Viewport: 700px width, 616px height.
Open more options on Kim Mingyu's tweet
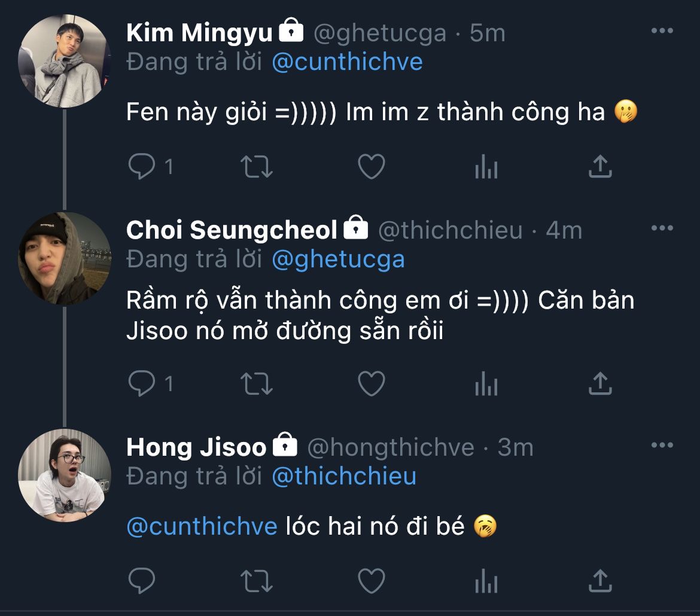click(662, 31)
